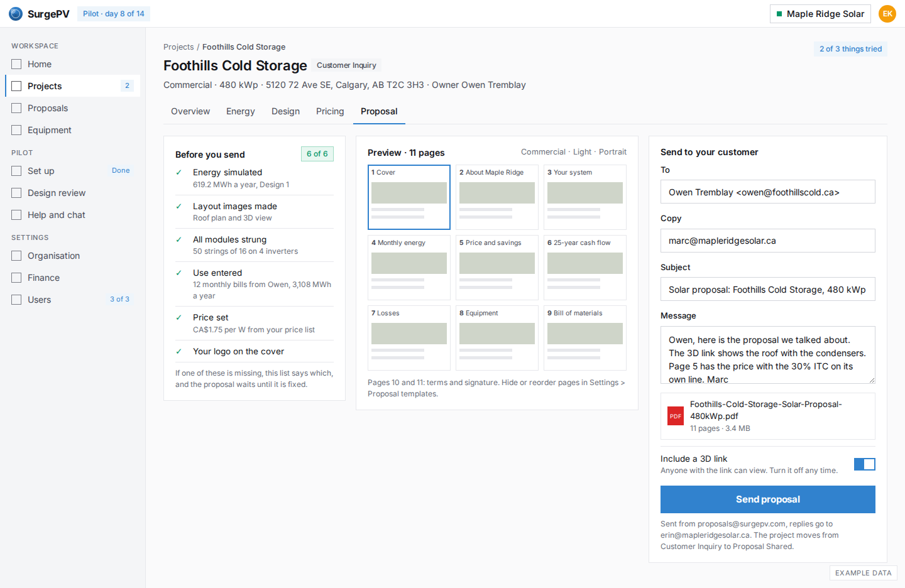The height and width of the screenshot is (588, 905).
Task: Open Users in Settings
Action: (x=73, y=300)
